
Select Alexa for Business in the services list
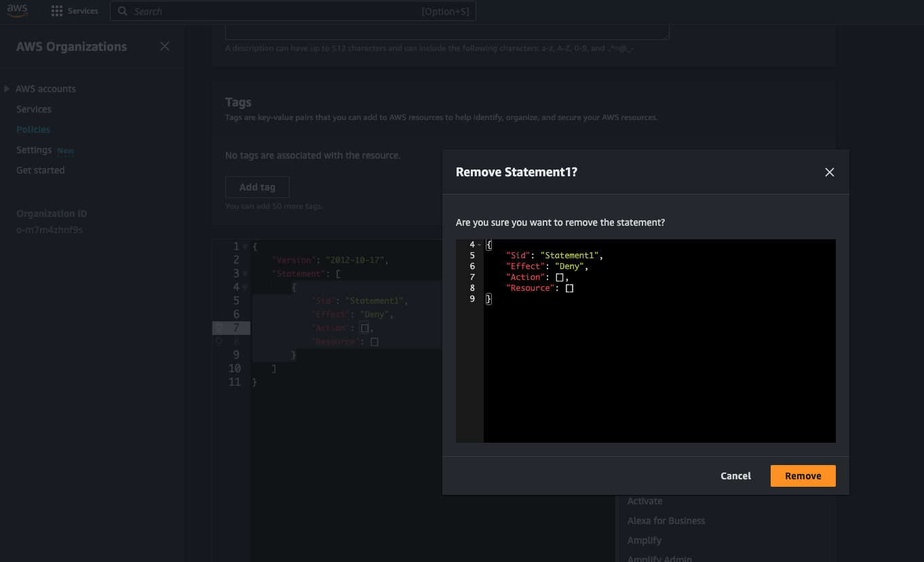666,521
